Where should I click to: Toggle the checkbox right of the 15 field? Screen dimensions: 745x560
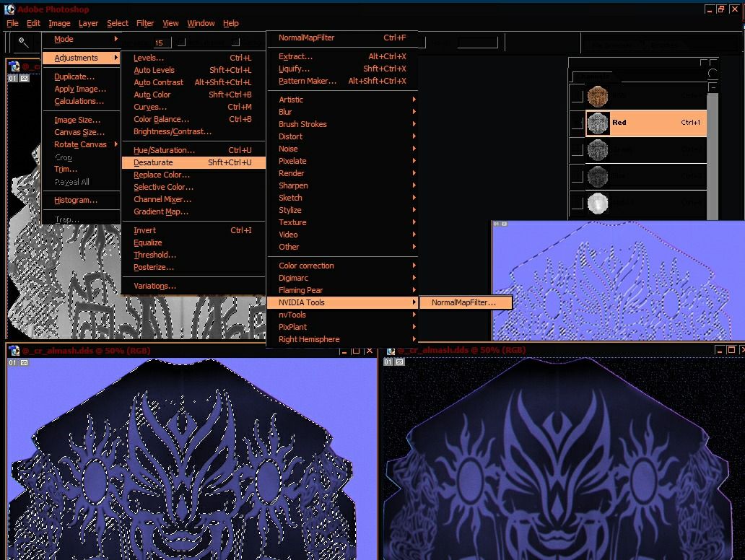181,43
